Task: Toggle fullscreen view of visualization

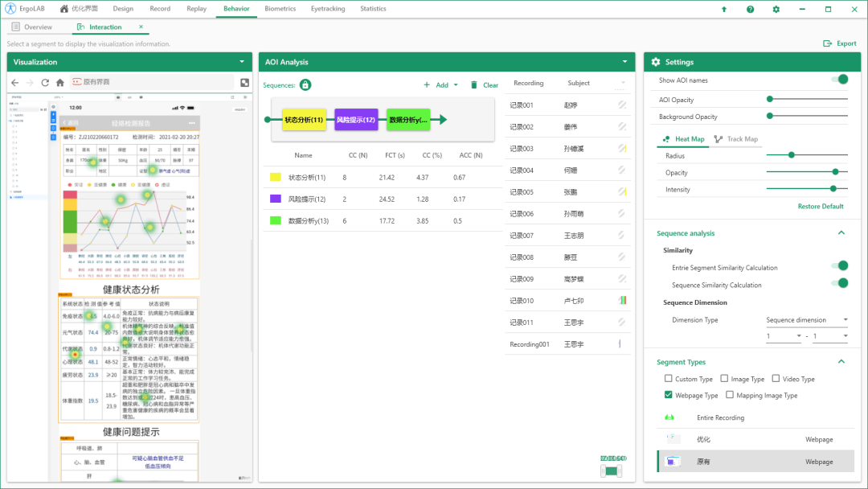Action: click(x=244, y=83)
